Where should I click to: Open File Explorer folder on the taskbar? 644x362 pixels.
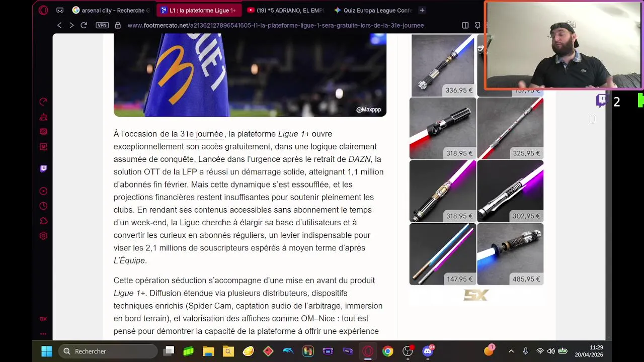tap(208, 351)
